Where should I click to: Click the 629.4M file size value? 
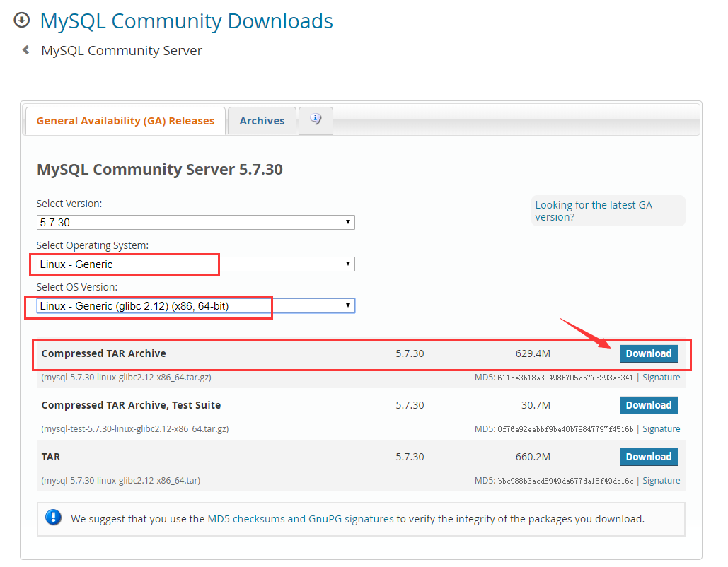click(533, 353)
